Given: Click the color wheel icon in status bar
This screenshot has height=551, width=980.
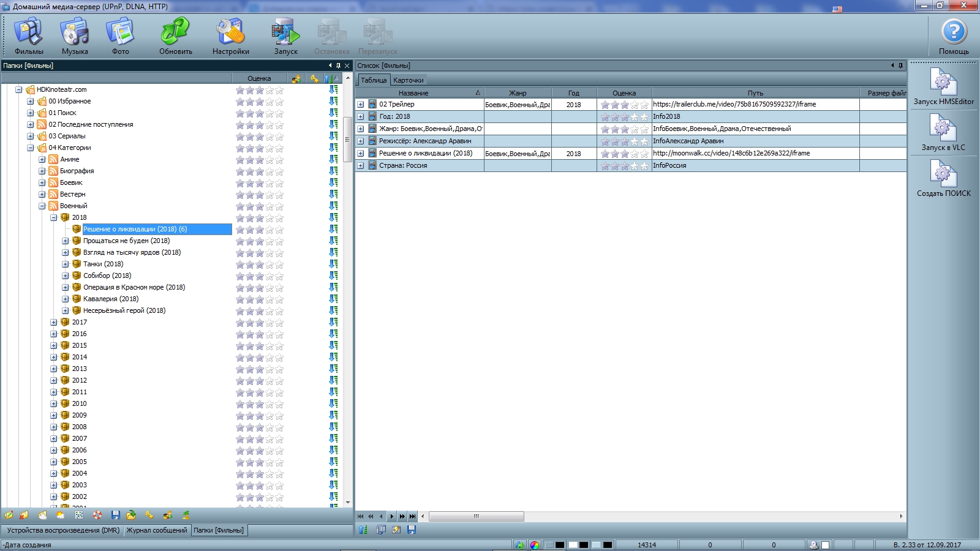Looking at the screenshot, I should (535, 545).
